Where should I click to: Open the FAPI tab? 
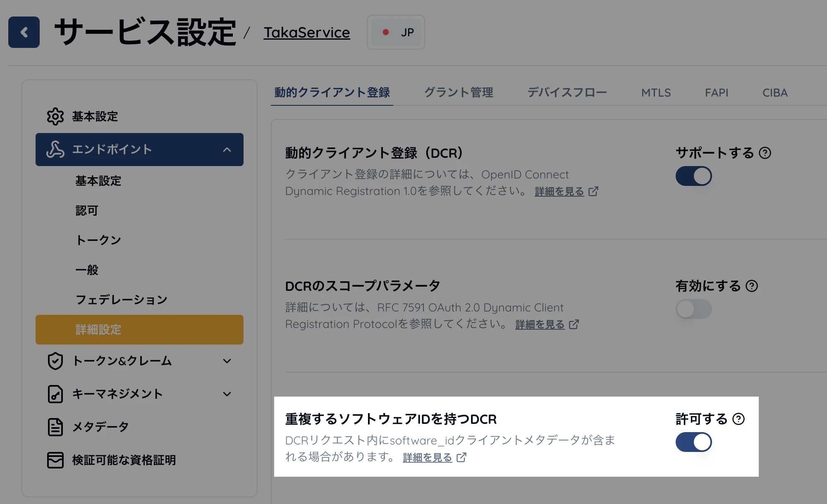(717, 93)
